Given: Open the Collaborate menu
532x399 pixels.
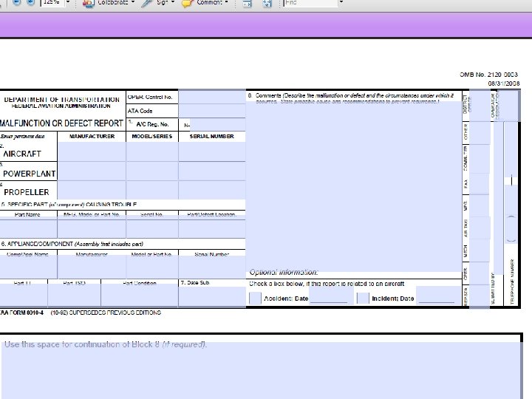Looking at the screenshot, I should (x=109, y=3).
